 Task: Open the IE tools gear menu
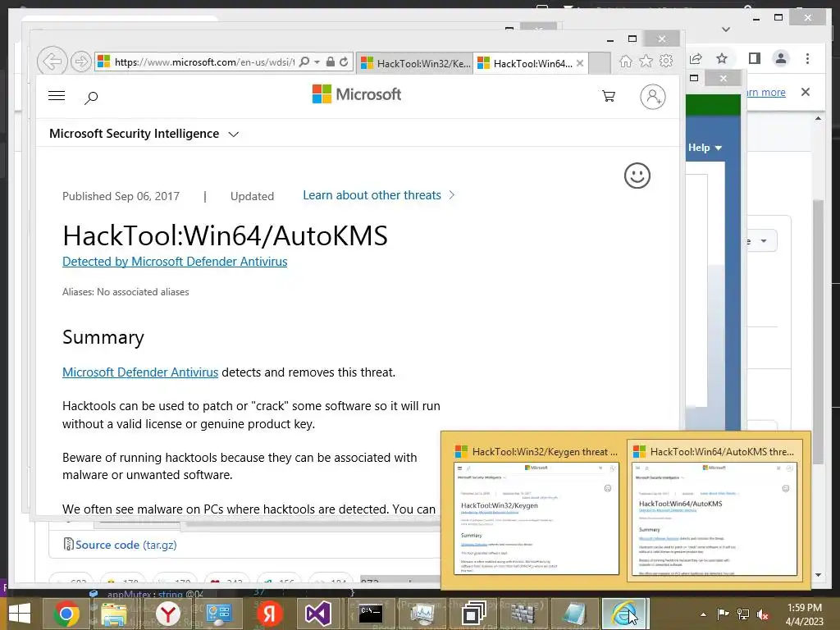[666, 61]
